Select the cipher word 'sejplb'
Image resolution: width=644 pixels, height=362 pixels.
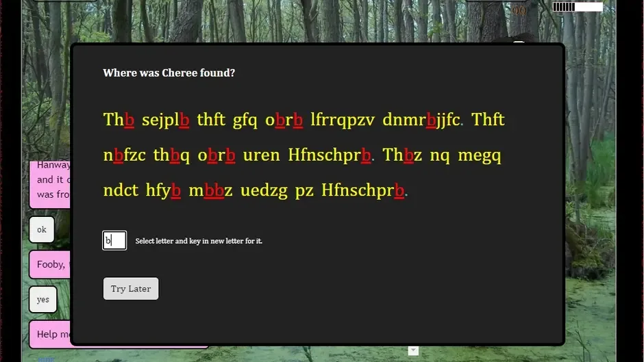coord(166,120)
